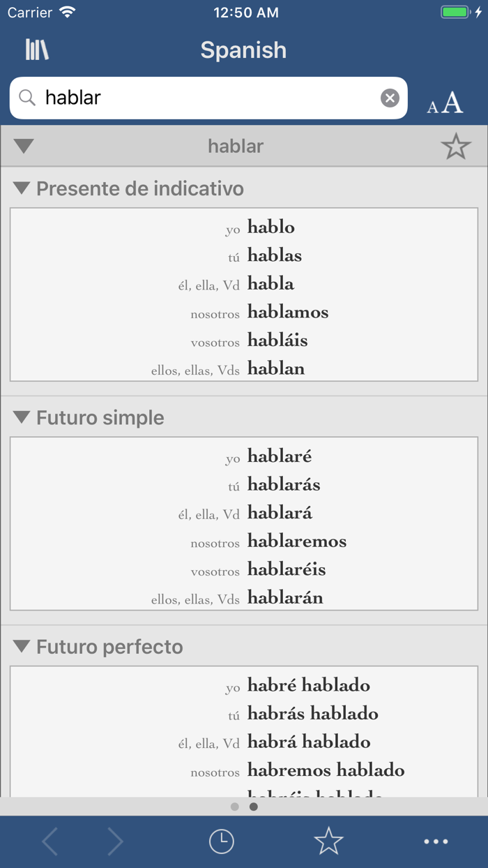Collapse the hablar entry header triangle
Viewport: 488px width, 868px height.
click(x=23, y=147)
